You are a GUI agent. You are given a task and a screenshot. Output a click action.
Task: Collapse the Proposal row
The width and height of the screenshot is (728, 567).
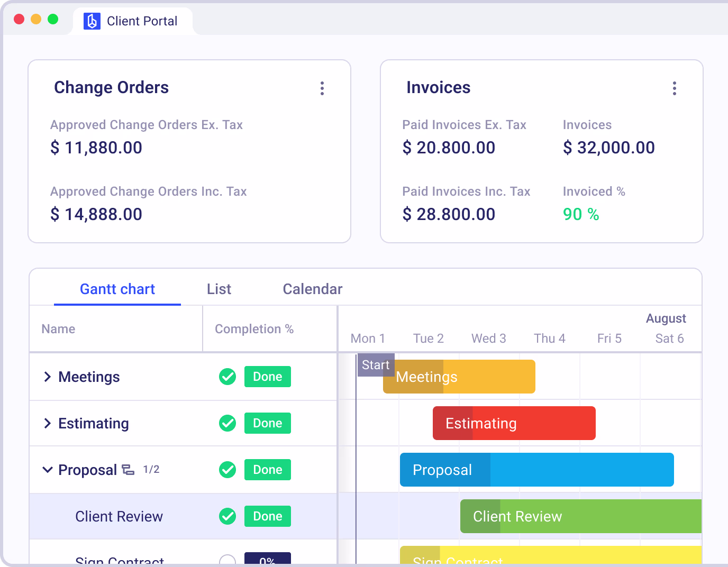tap(48, 470)
